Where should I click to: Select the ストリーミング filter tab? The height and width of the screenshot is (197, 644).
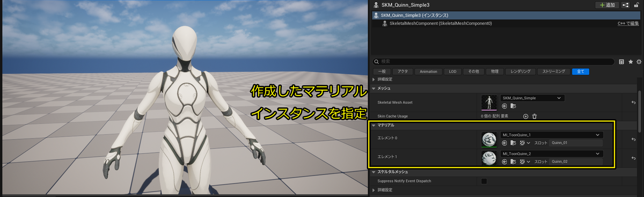tap(553, 71)
